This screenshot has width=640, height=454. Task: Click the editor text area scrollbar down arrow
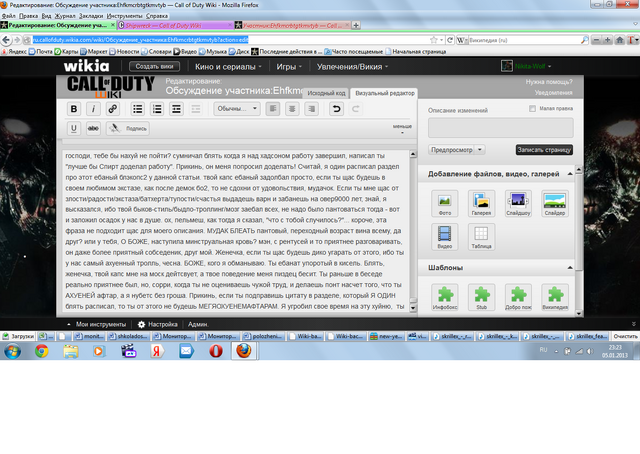coord(413,308)
